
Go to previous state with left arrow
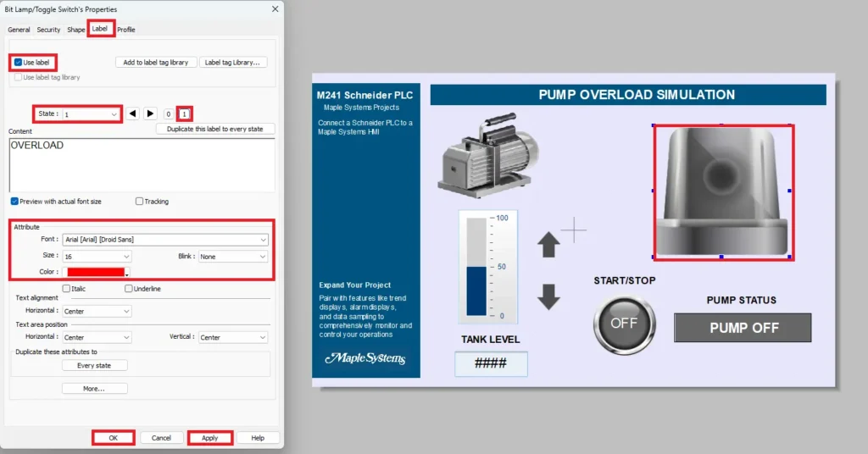pos(132,113)
